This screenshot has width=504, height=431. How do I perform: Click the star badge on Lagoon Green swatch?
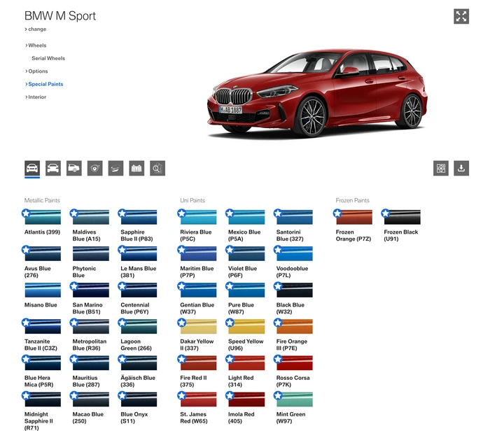pos(122,323)
